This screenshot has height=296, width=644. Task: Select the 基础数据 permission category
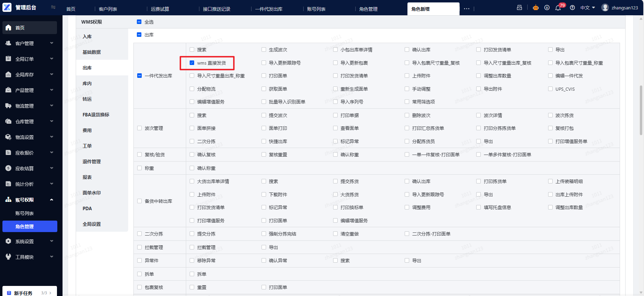point(102,52)
